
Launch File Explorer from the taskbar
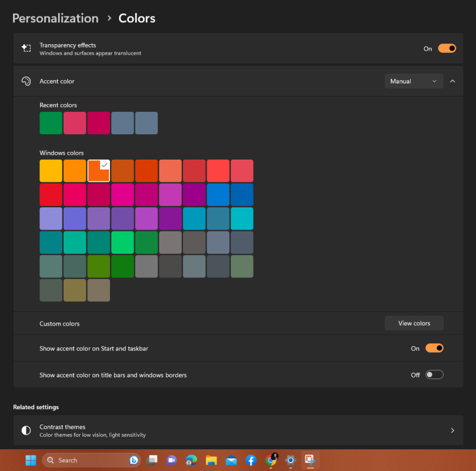pos(211,460)
